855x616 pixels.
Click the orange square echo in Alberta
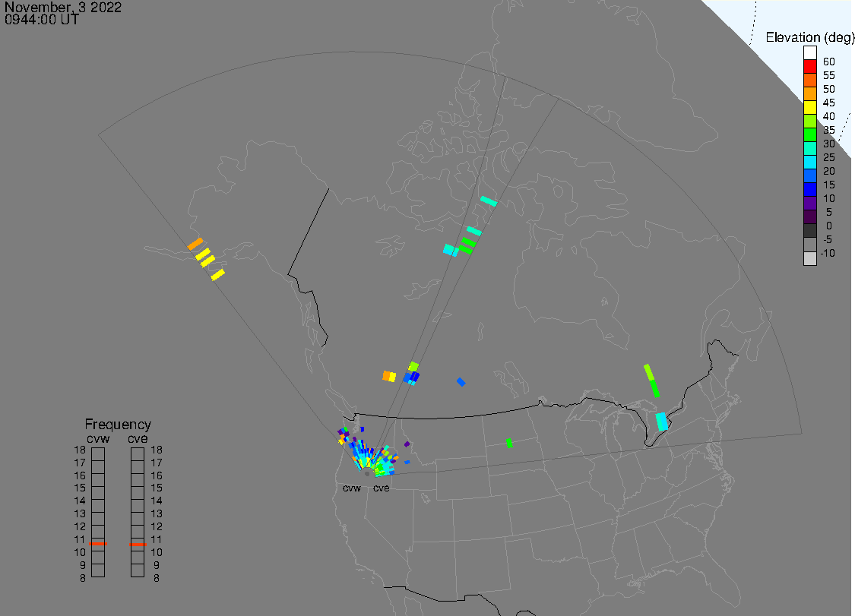coord(387,375)
